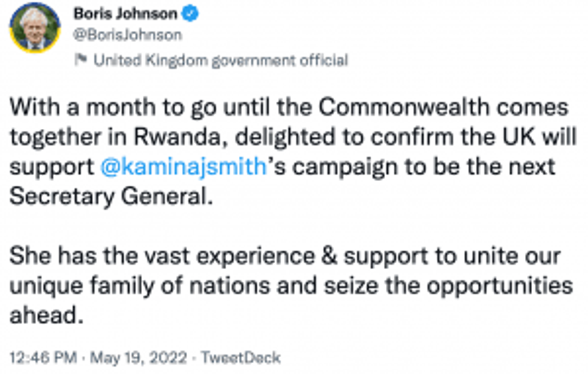
Task: Click the word ahead ending the tweet
Action: click(x=44, y=314)
